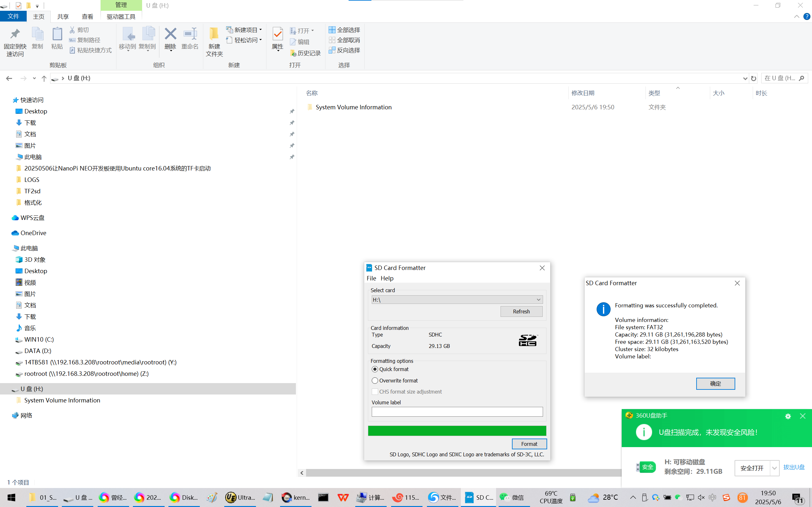Expand the 安全打开 dropdown arrow

click(774, 468)
